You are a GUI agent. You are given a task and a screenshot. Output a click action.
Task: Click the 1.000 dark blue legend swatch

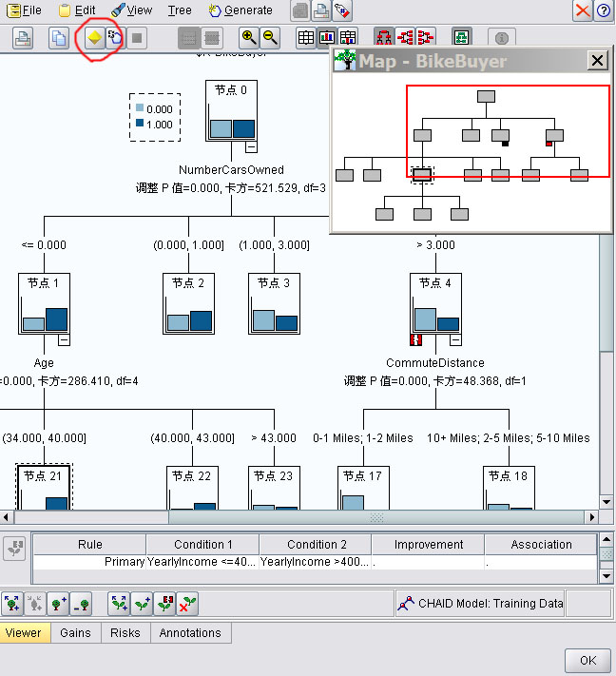tap(140, 123)
